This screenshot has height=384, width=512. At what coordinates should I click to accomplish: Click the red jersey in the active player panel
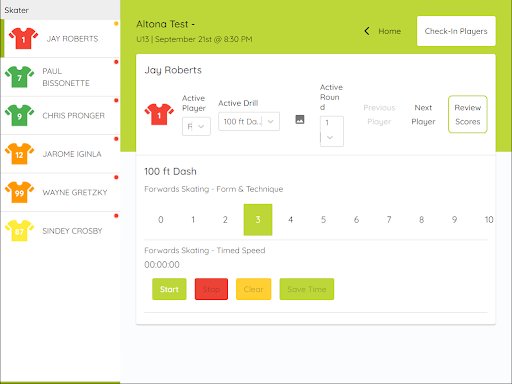point(159,114)
